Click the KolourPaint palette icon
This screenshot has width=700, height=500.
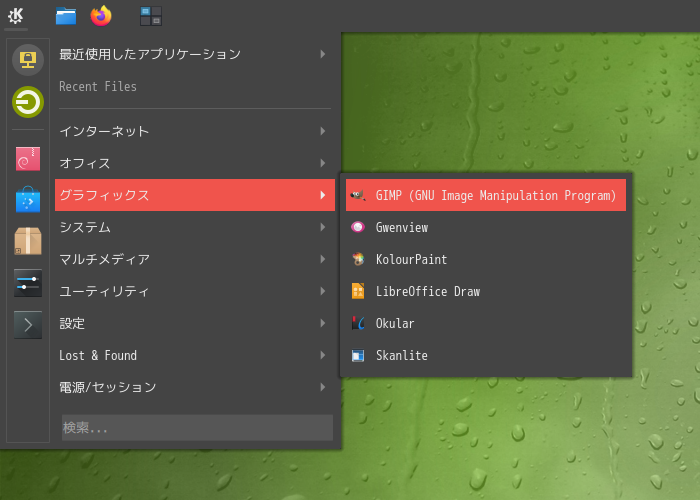click(x=358, y=259)
